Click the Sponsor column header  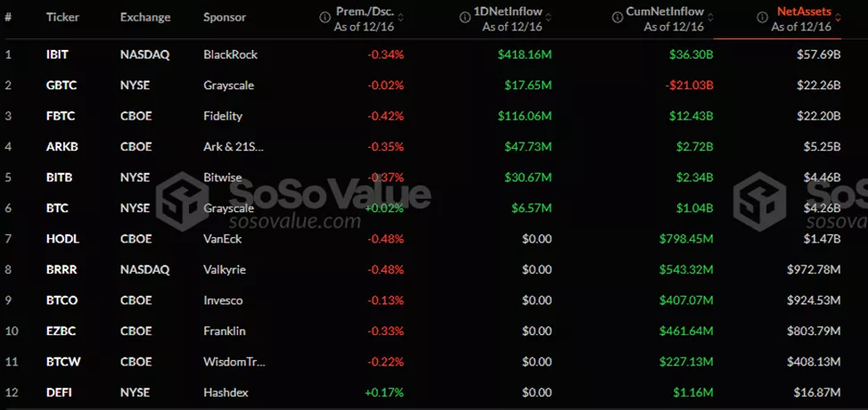click(x=225, y=17)
